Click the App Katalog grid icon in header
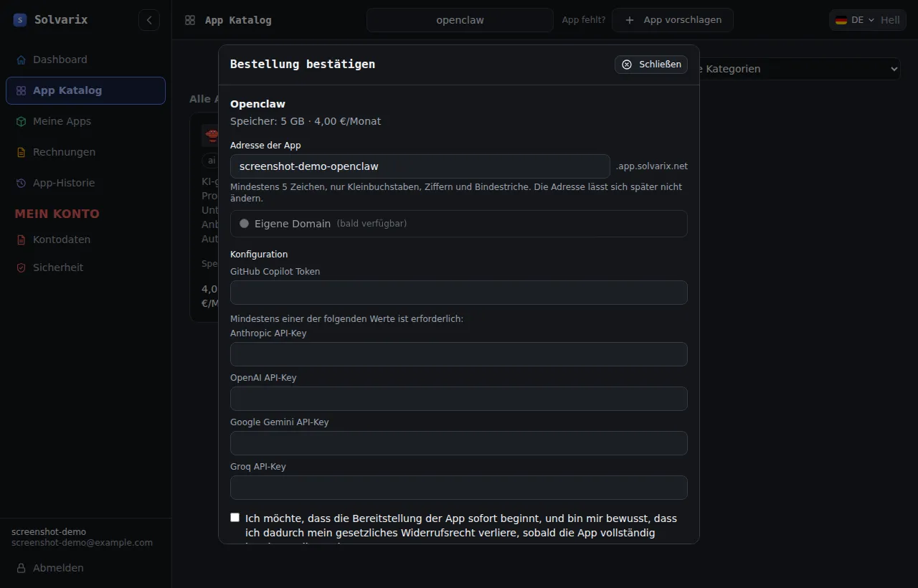 click(x=190, y=20)
